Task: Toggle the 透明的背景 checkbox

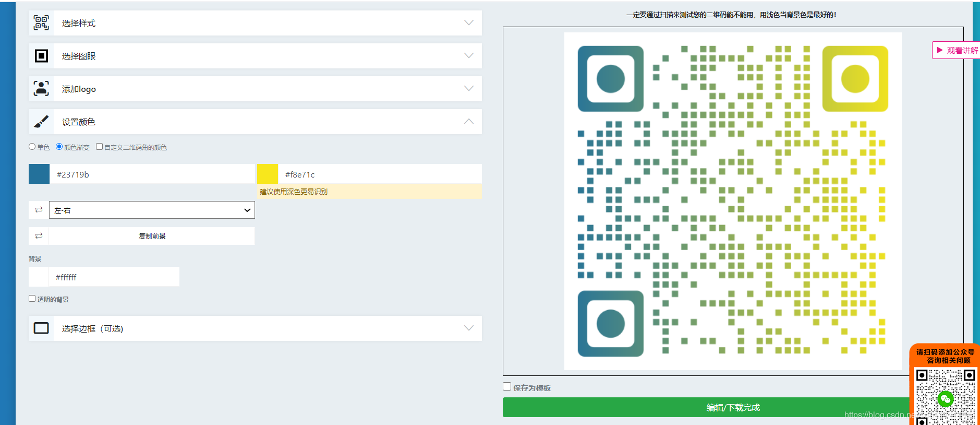Action: [32, 299]
